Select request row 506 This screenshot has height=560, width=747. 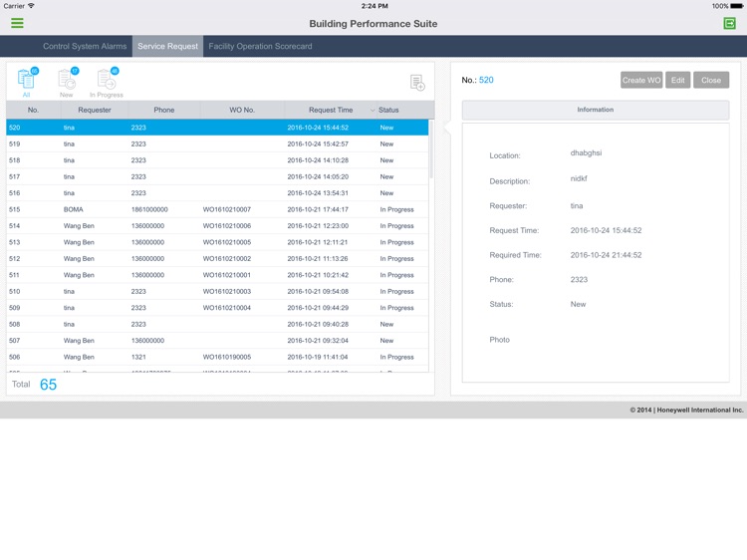click(217, 357)
